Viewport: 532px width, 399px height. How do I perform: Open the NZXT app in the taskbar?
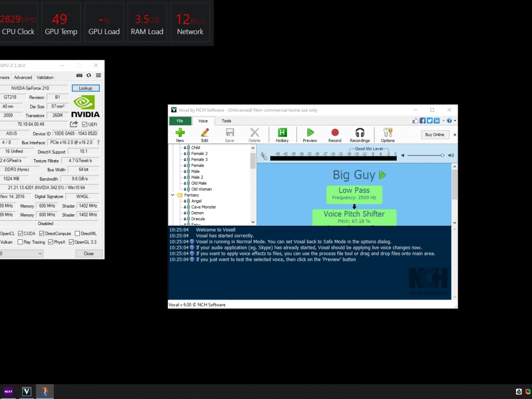(9, 391)
